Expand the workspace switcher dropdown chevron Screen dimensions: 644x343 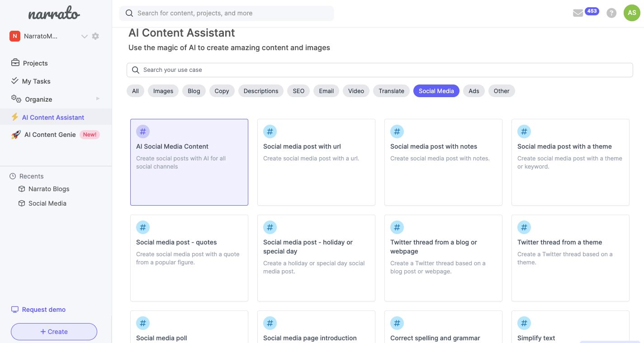[x=84, y=36]
